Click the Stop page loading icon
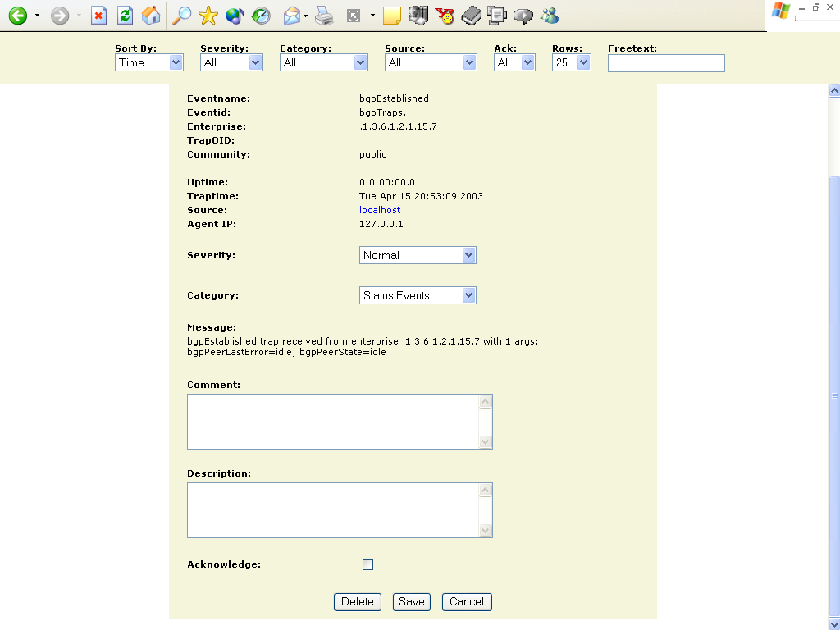 click(98, 16)
